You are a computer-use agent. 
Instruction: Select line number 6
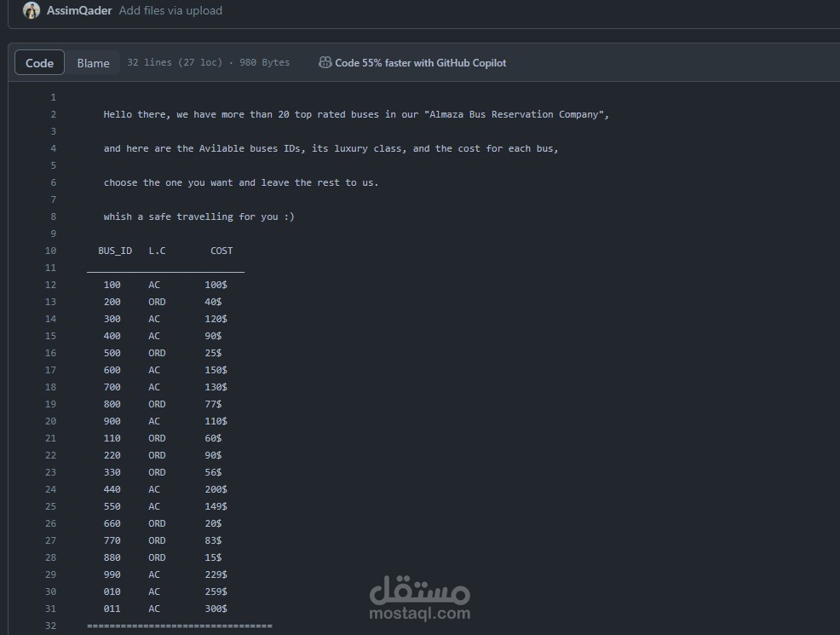[x=53, y=182]
